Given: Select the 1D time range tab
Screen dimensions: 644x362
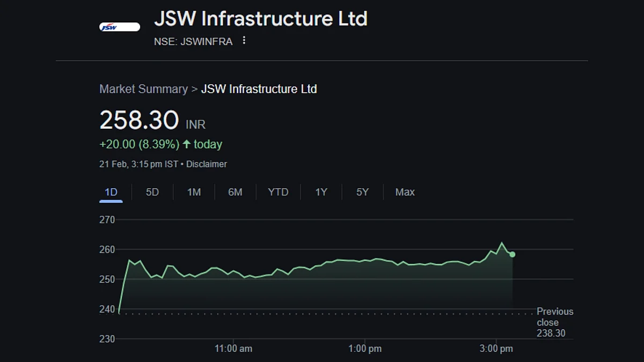Looking at the screenshot, I should click(111, 192).
